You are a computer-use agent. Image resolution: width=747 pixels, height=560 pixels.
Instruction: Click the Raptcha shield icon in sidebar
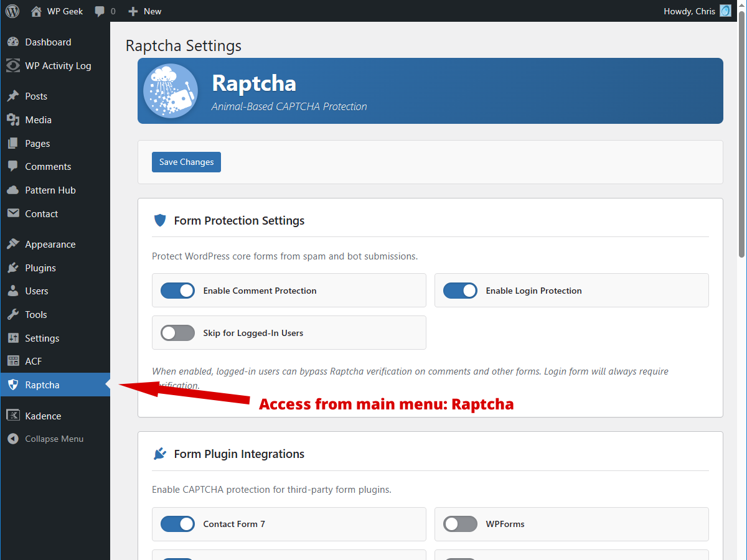tap(13, 385)
